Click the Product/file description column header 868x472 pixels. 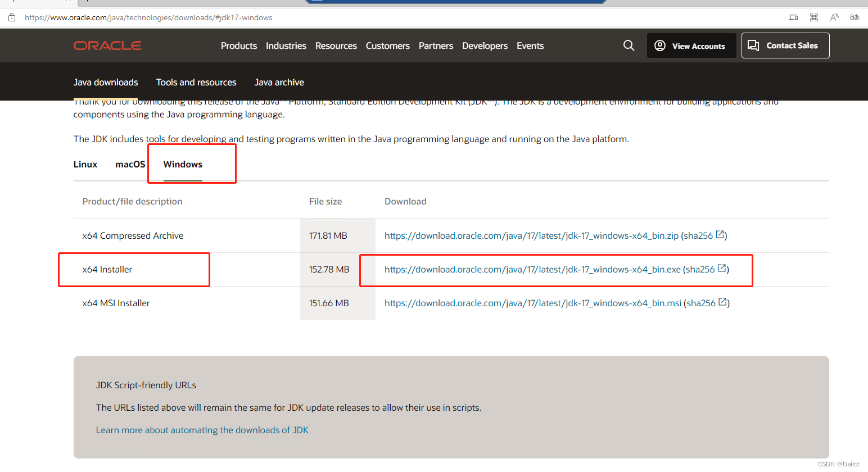(133, 201)
